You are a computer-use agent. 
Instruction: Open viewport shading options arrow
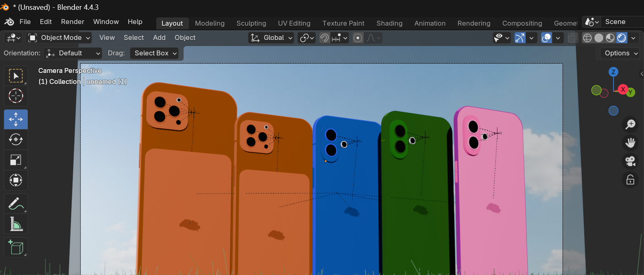pyautogui.click(x=633, y=38)
